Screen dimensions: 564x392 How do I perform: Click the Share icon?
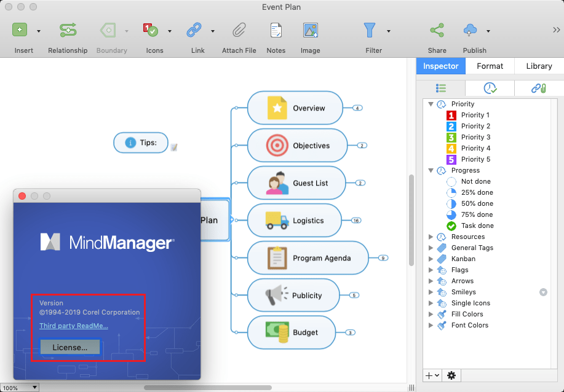[437, 30]
